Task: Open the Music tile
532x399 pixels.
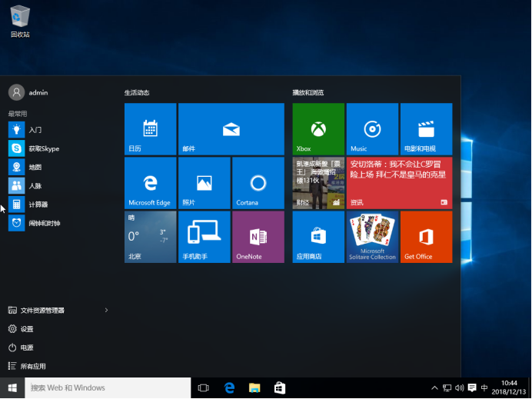Action: point(372,129)
